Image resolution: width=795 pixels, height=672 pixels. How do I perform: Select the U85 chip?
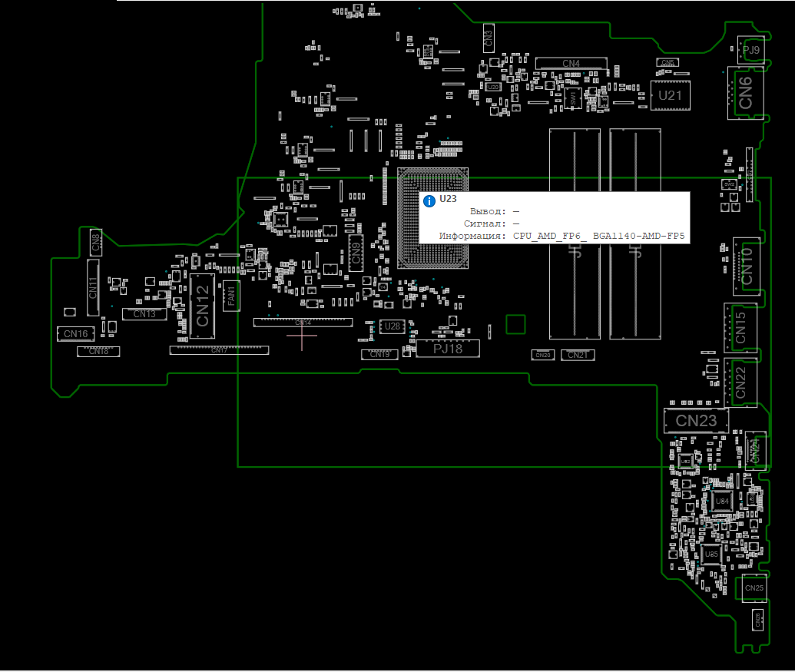click(x=711, y=554)
